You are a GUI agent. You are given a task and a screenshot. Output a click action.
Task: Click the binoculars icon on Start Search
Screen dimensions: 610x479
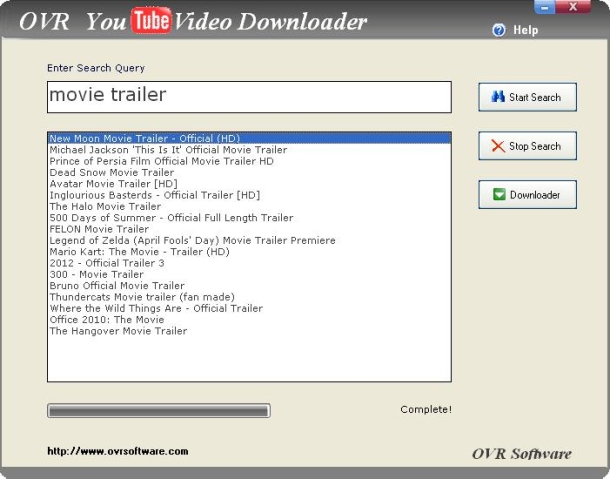click(x=498, y=96)
